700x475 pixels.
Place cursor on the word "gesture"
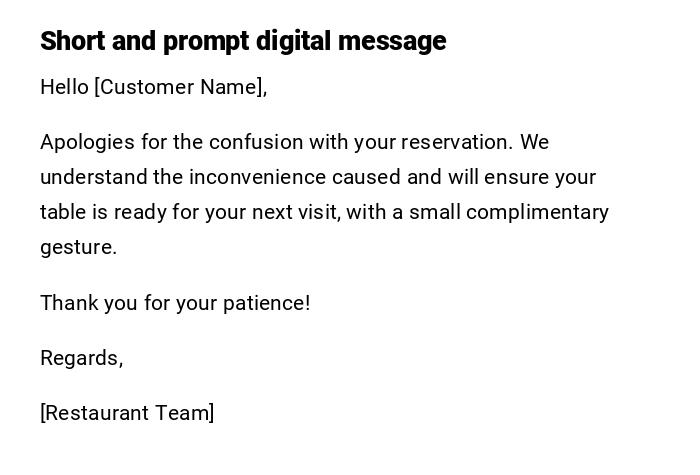click(x=76, y=247)
